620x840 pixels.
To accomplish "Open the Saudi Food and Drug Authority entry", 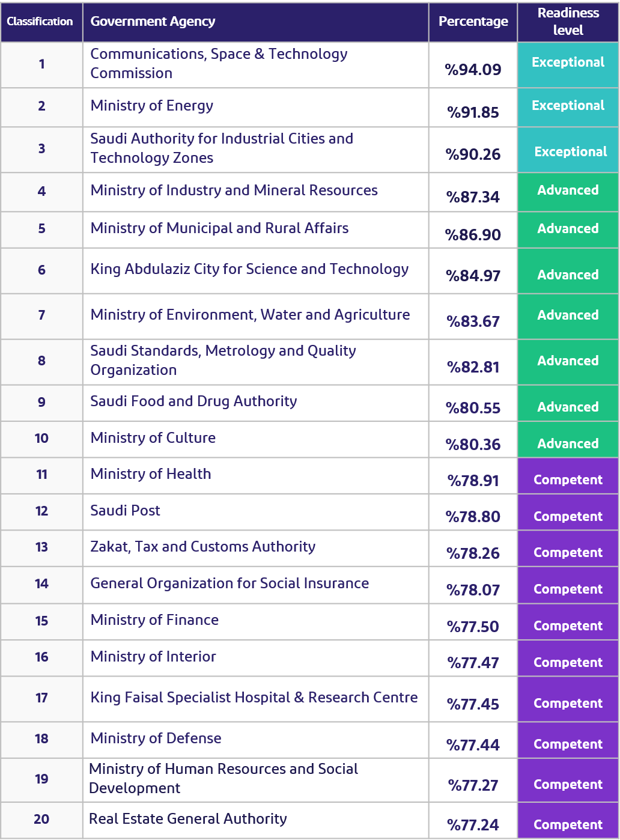I will coord(193,403).
